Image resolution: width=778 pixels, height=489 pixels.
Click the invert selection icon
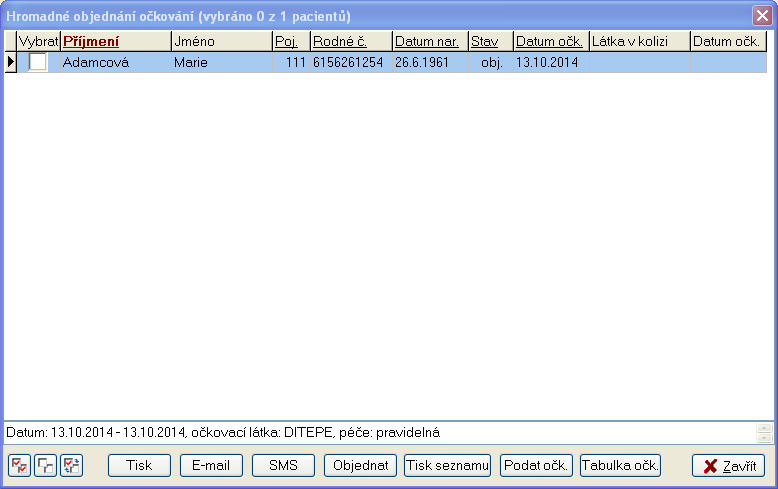[71, 466]
